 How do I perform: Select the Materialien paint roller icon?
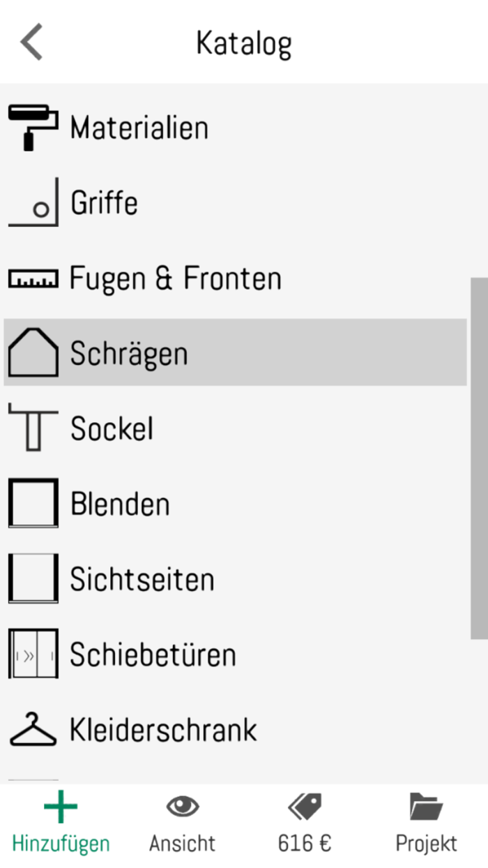[31, 127]
